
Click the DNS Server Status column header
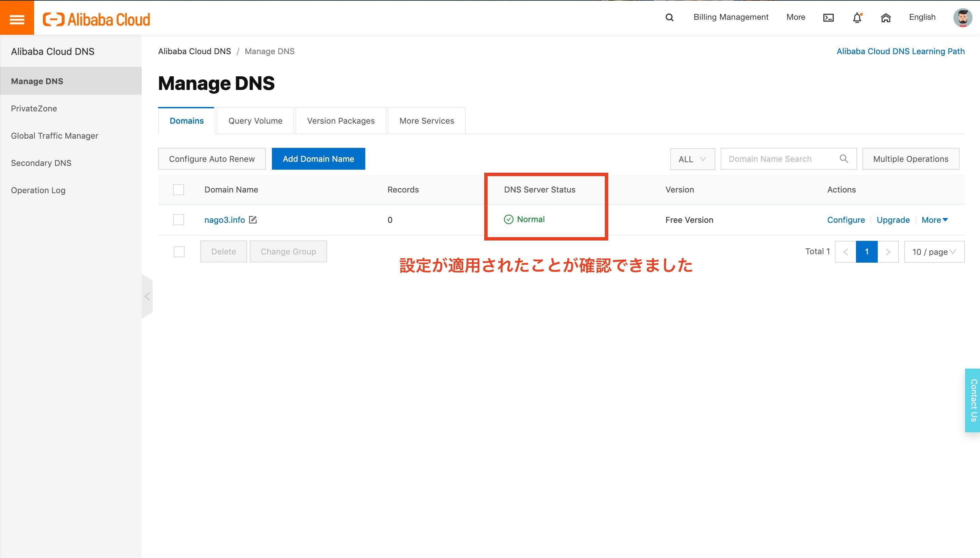(x=540, y=190)
